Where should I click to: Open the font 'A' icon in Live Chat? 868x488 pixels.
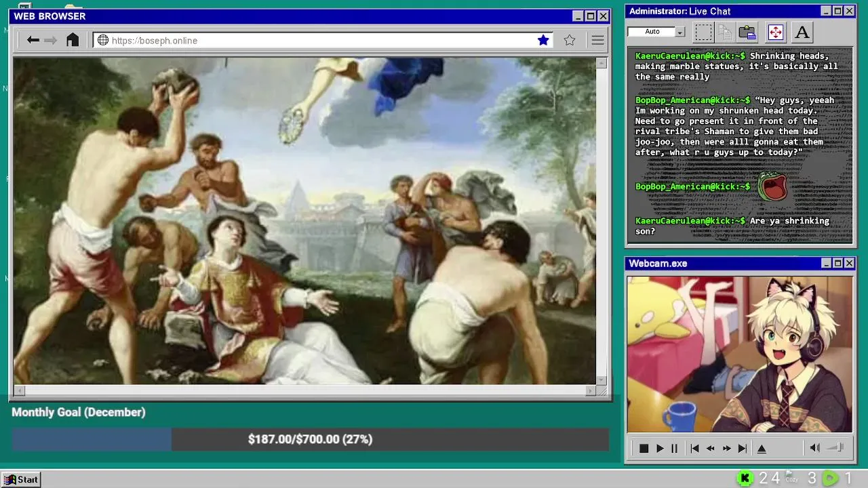(x=802, y=32)
